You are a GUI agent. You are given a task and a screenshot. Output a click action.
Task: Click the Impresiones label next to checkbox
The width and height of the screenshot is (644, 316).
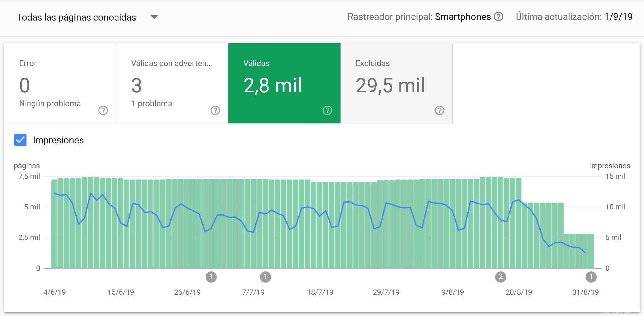coord(58,140)
